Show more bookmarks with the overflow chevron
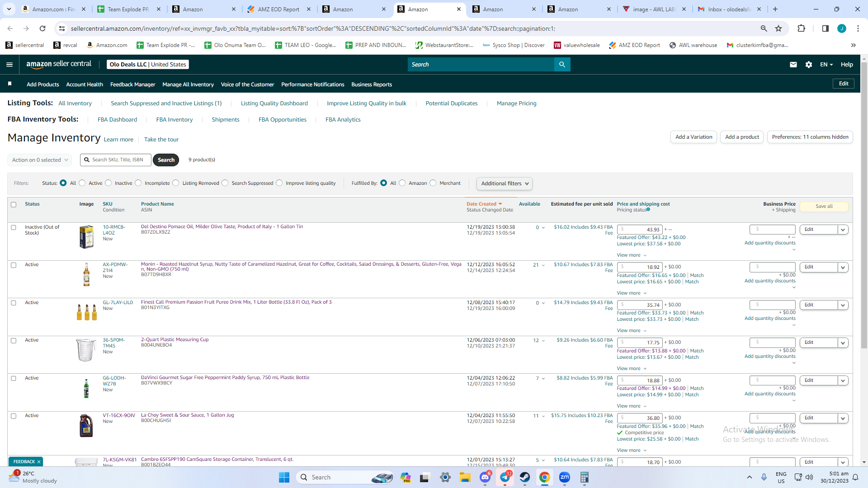The width and height of the screenshot is (868, 488). [x=853, y=45]
